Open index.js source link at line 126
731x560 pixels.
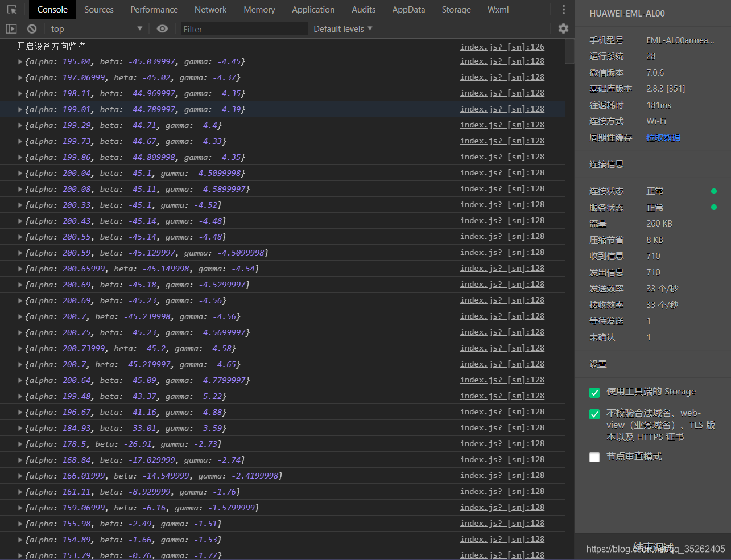coord(502,47)
